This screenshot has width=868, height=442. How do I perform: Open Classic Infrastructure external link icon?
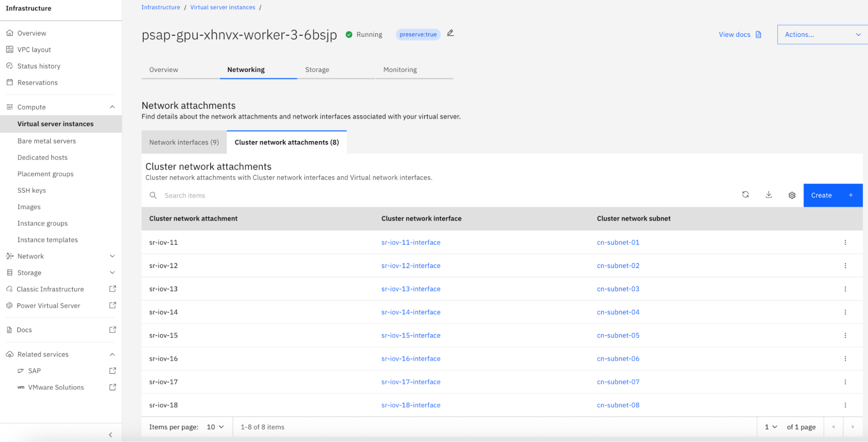(112, 289)
